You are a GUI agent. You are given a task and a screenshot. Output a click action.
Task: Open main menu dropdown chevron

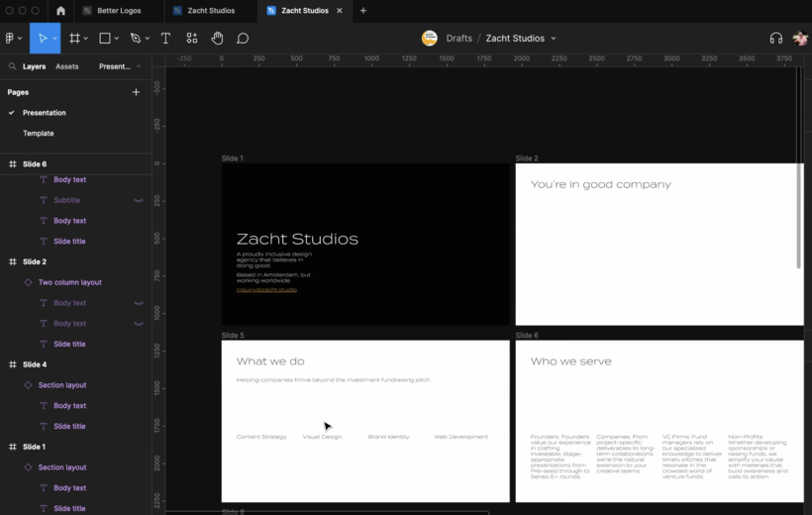20,39
